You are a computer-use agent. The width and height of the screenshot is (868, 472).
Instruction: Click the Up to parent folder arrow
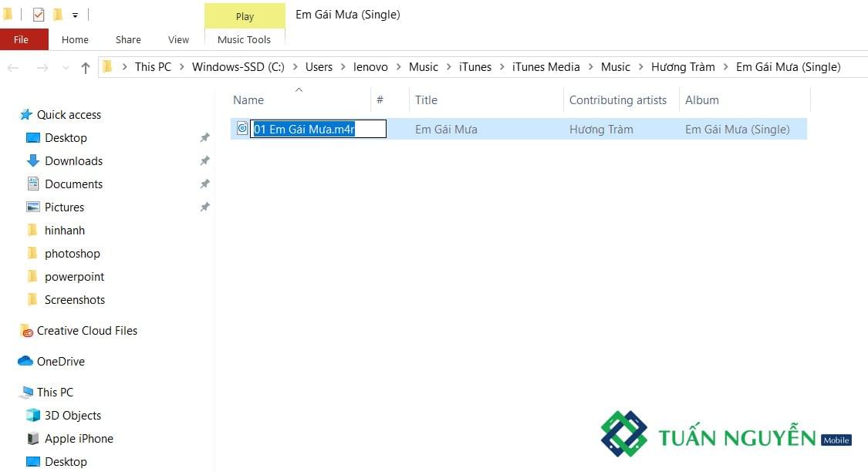86,68
